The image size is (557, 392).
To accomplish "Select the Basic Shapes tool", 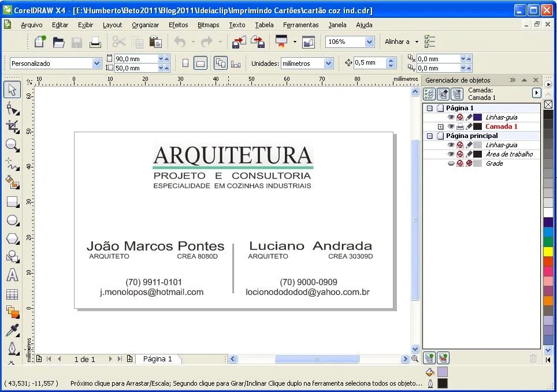I will [13, 257].
